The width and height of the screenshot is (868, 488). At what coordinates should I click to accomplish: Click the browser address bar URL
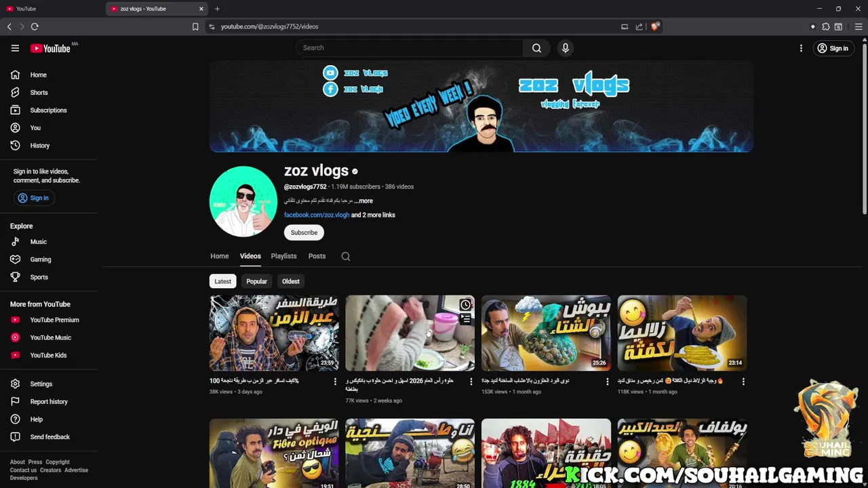tap(269, 26)
